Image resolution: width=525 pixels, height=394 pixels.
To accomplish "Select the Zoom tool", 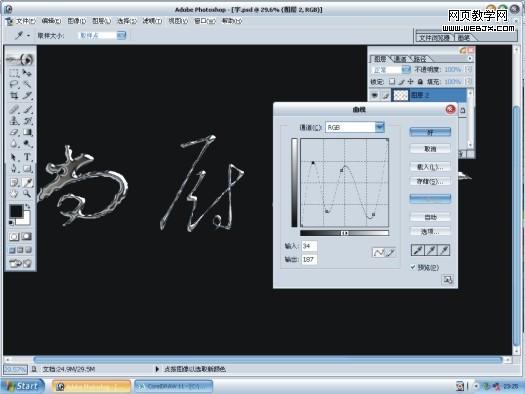I will 27,193.
